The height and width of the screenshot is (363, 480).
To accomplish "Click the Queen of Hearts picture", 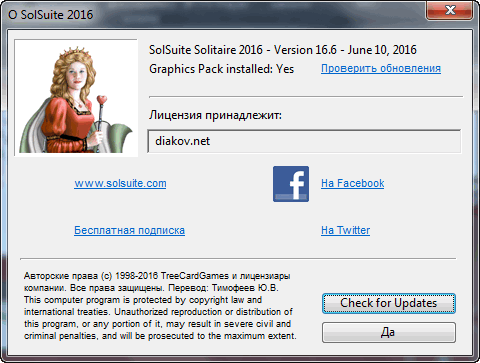I will coord(76,98).
